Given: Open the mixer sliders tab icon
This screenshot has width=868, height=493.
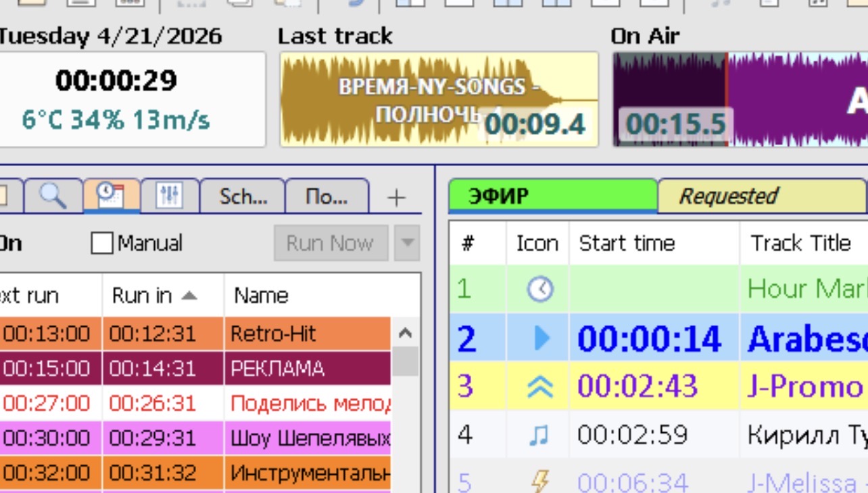Looking at the screenshot, I should click(169, 197).
